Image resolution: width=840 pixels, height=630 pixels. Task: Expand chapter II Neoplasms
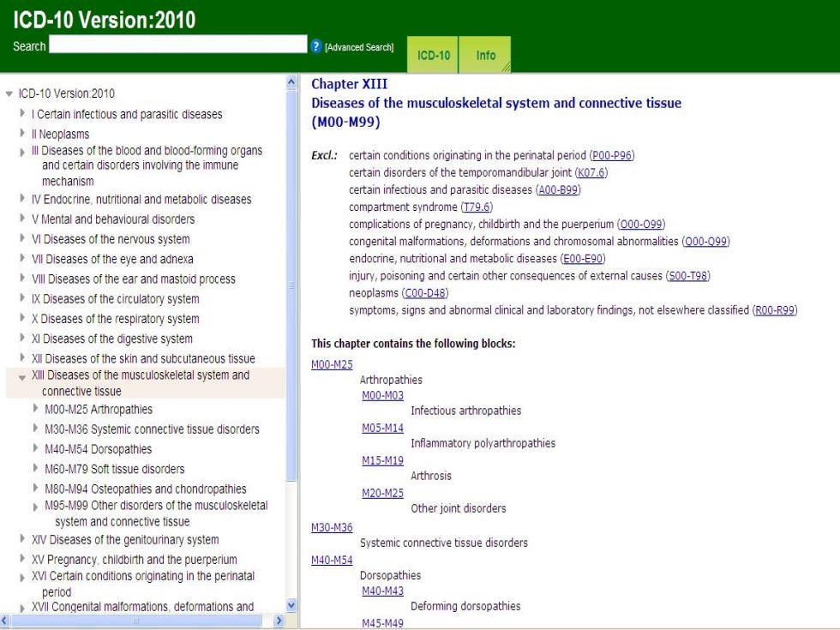(22, 133)
